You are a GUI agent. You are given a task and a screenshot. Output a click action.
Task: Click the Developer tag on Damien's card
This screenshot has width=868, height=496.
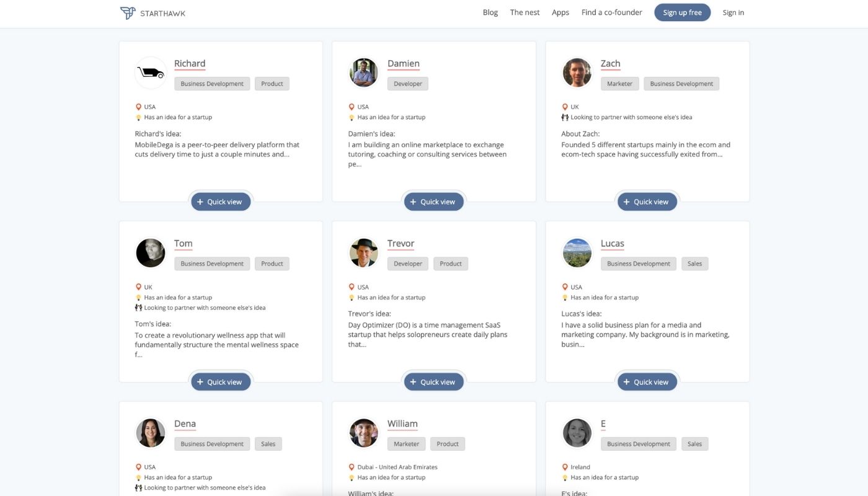(407, 83)
